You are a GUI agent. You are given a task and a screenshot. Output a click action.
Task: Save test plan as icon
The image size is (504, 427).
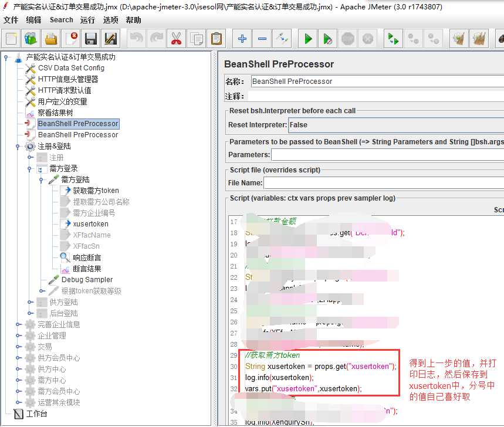pos(110,39)
